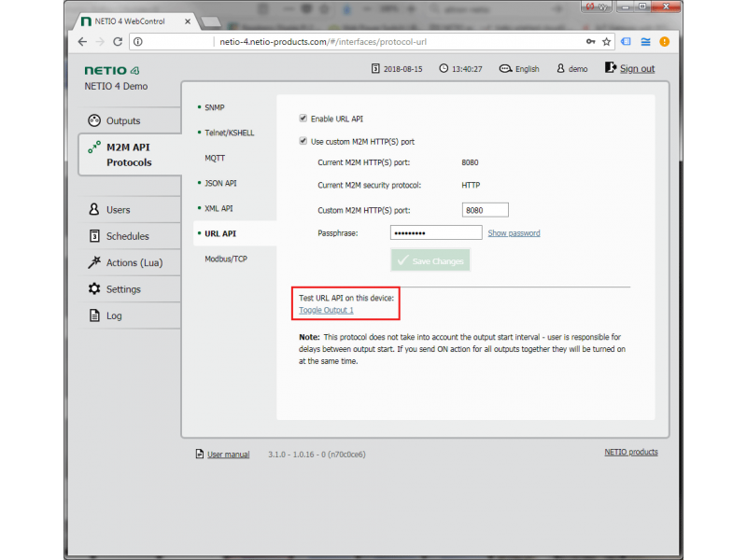
Task: Go back with browser back arrow
Action: tap(82, 42)
